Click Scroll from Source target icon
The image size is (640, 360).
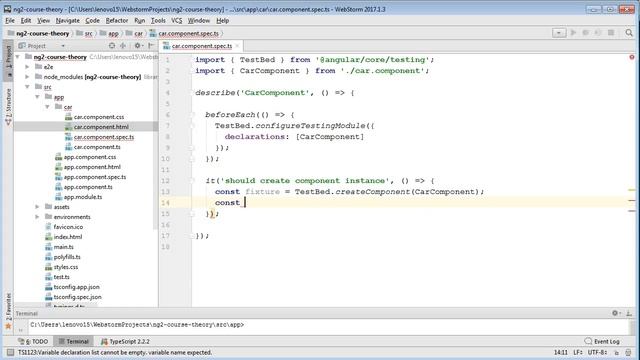[112, 46]
